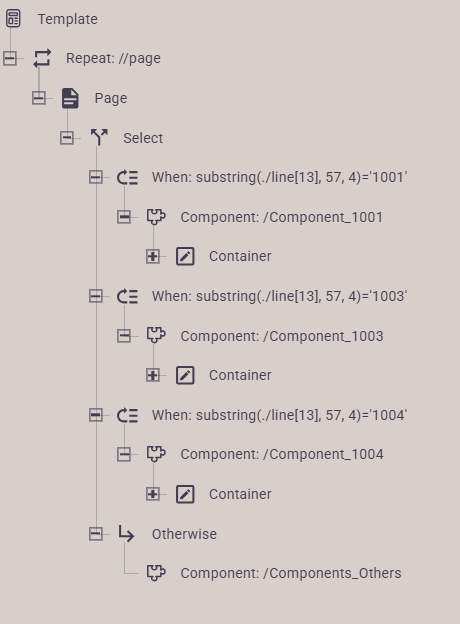Select When substring '1003' tree item
The height and width of the screenshot is (624, 460).
tap(279, 296)
